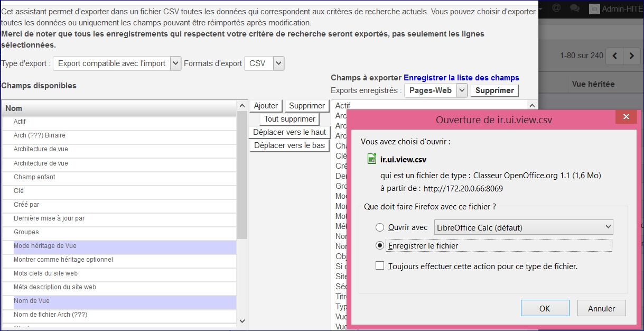644x331 pixels.
Task: Open the Formats d'export CSV dropdown
Action: pos(264,63)
